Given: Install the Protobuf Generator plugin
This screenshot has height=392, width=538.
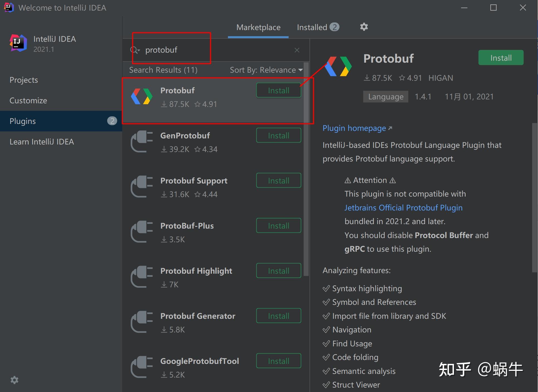Looking at the screenshot, I should [279, 316].
